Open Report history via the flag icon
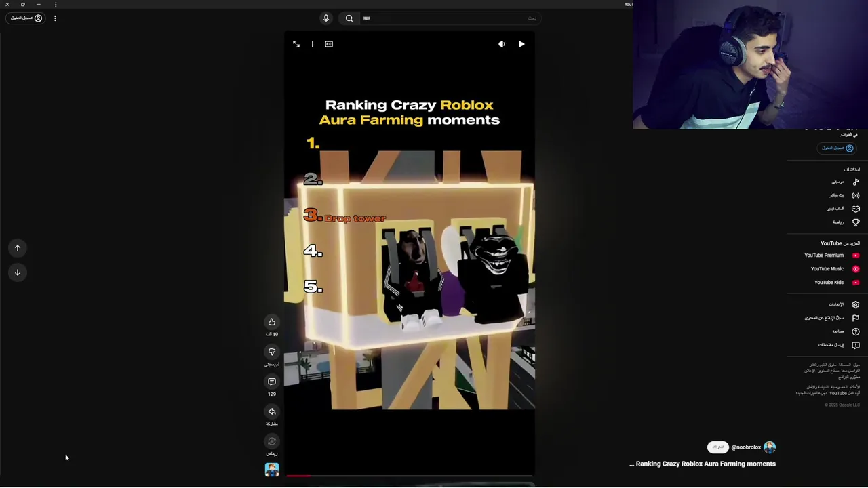 pos(856,318)
